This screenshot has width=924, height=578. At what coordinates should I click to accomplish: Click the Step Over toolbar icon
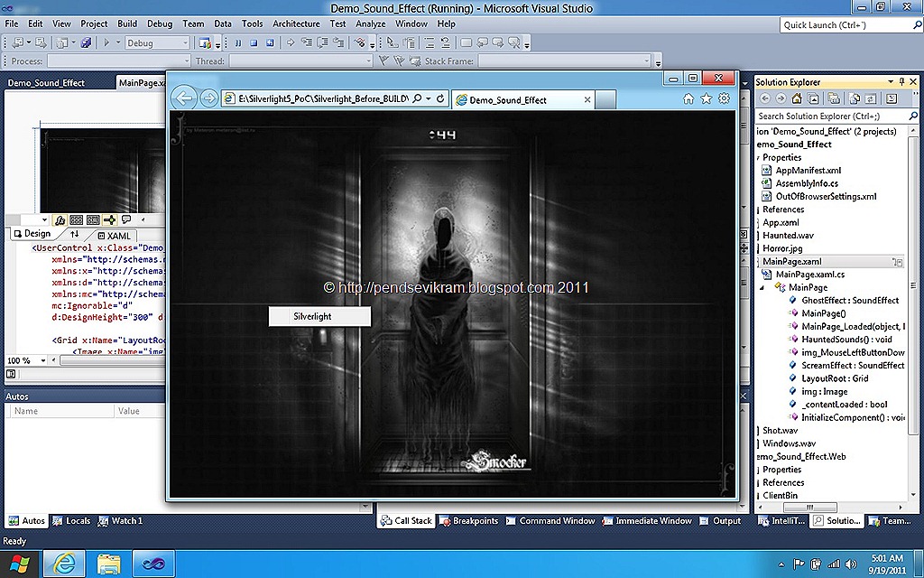(322, 42)
